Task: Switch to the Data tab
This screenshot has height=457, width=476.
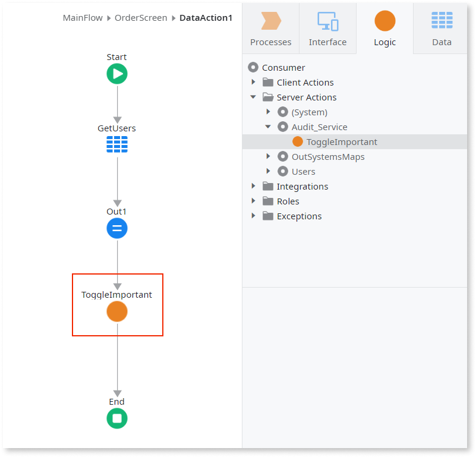Action: pos(442,29)
